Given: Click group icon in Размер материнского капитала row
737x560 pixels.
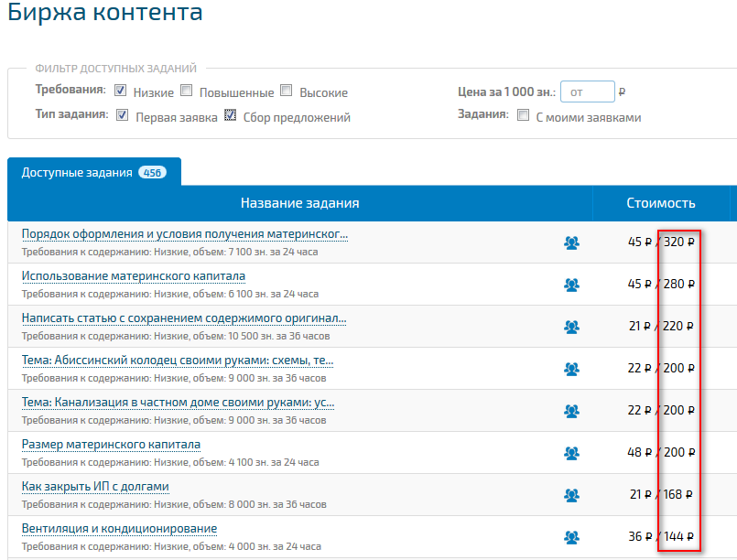Looking at the screenshot, I should coord(571,453).
